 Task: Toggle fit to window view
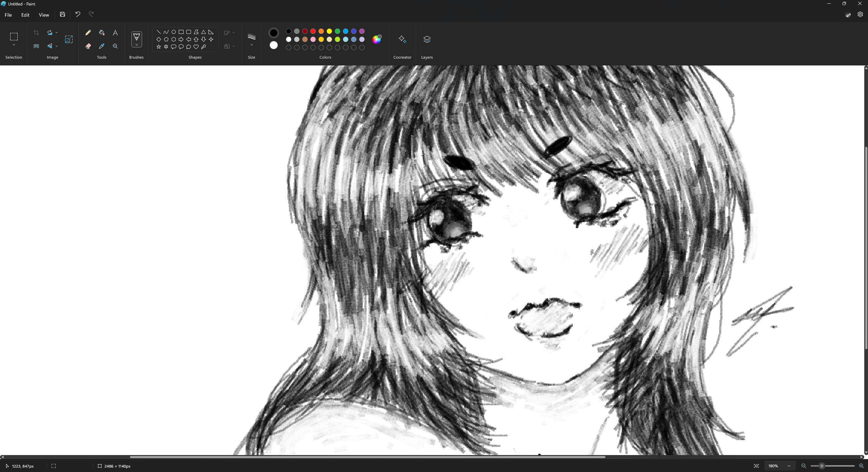(x=756, y=466)
